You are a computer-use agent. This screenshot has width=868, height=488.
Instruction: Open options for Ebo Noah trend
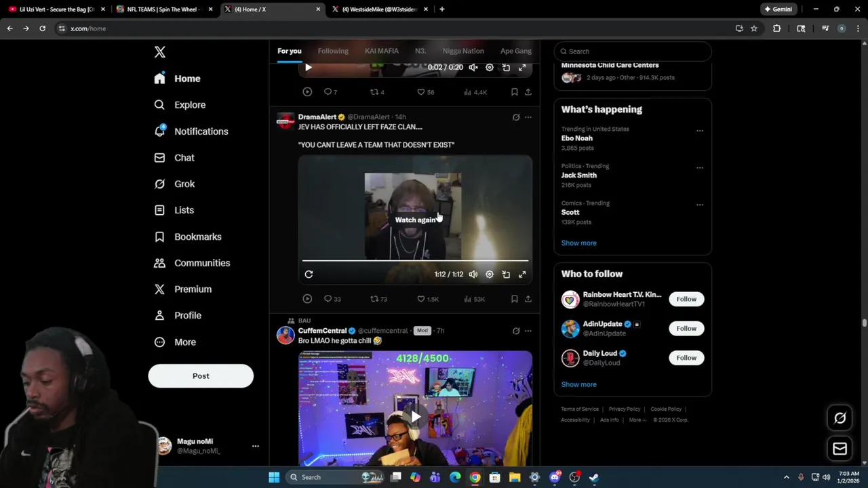700,131
